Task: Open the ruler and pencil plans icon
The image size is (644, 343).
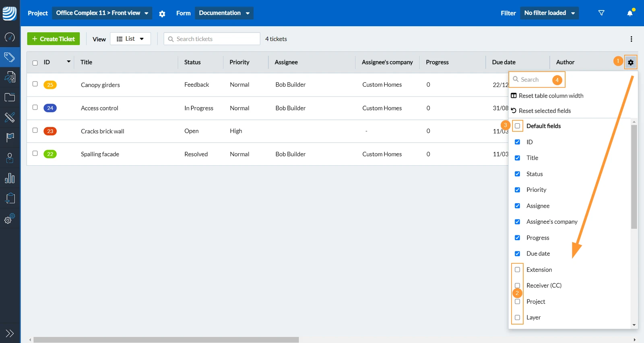Action: point(10,117)
